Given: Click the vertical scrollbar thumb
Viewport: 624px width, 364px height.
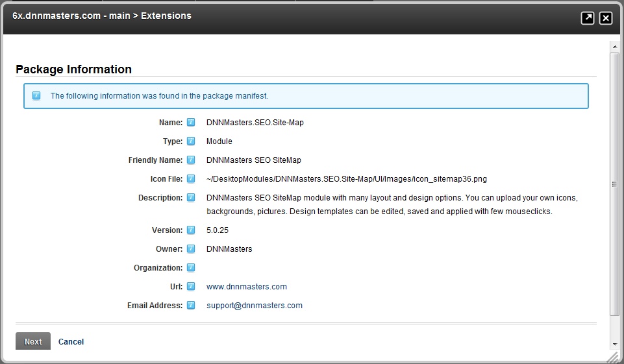Looking at the screenshot, I should pyautogui.click(x=615, y=184).
